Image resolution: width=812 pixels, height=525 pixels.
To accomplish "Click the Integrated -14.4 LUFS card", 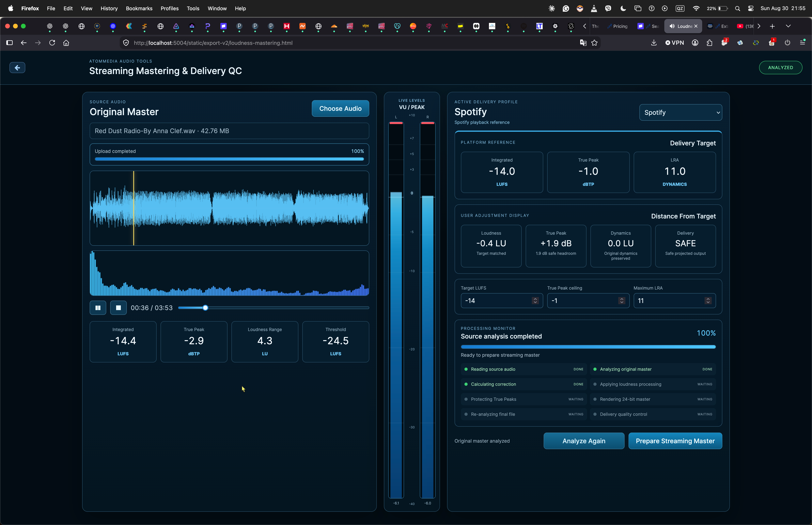I will [x=123, y=342].
